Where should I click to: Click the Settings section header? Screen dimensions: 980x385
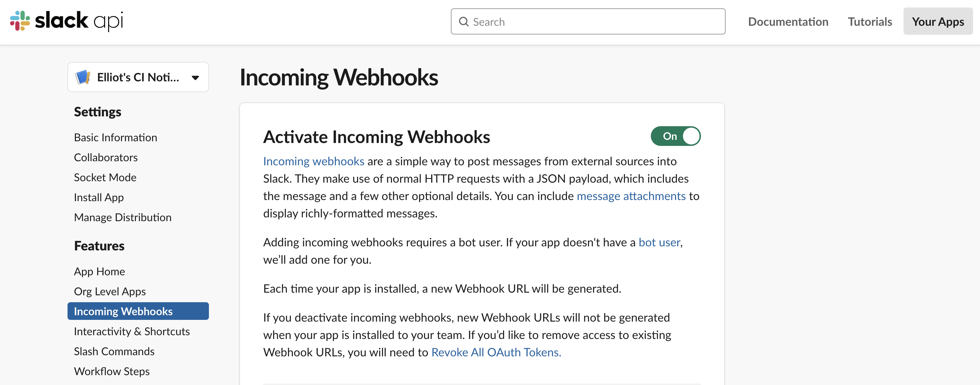tap(97, 112)
